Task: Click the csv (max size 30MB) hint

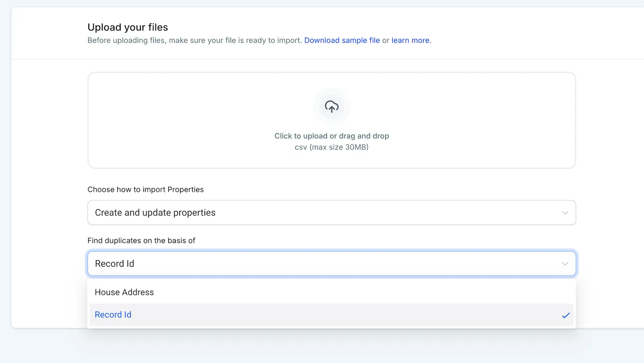Action: (332, 147)
